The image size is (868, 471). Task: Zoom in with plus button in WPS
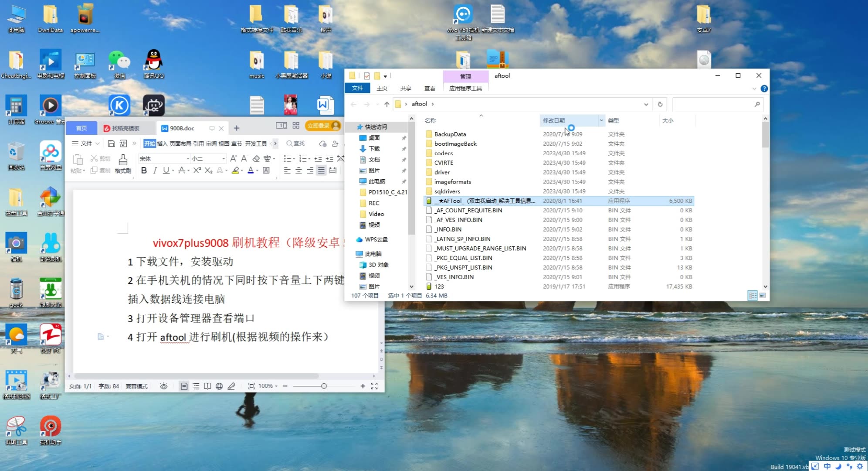(363, 386)
